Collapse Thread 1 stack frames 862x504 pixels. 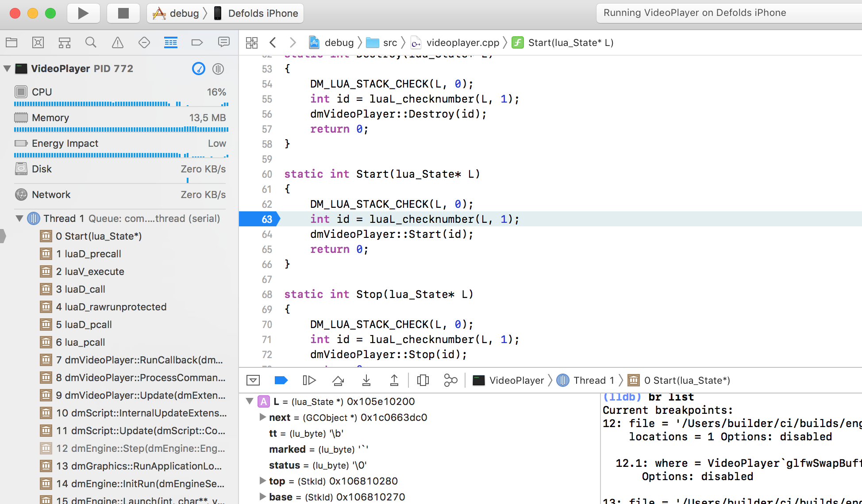(19, 218)
